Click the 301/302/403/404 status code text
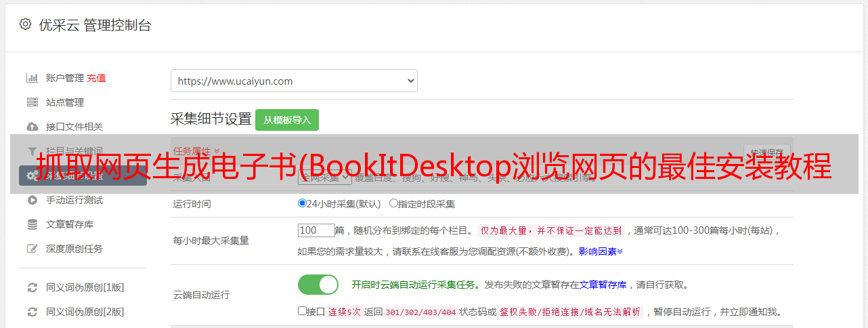868x328 pixels. pyautogui.click(x=420, y=312)
